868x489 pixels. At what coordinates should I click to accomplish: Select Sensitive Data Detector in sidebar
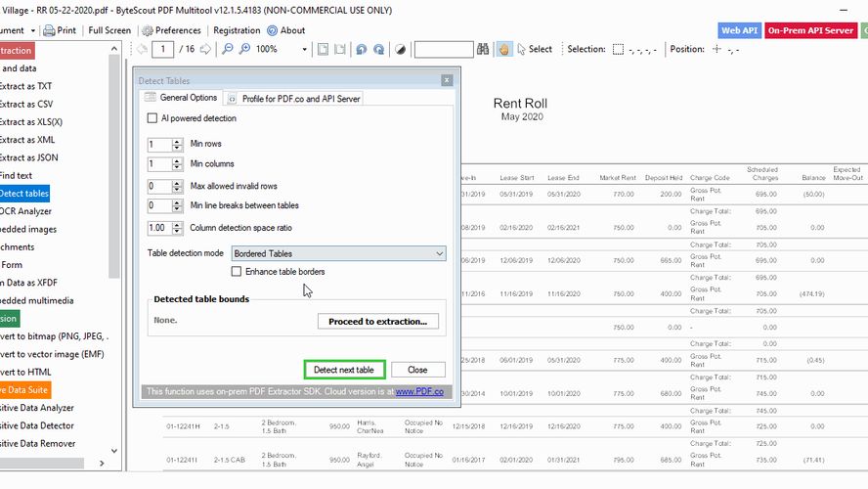tap(37, 425)
